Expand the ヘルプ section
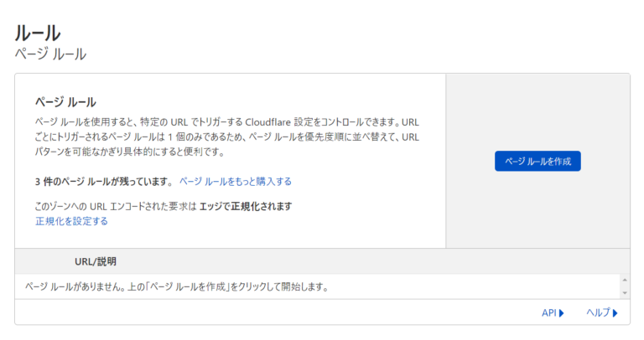The image size is (644, 340). (602, 313)
